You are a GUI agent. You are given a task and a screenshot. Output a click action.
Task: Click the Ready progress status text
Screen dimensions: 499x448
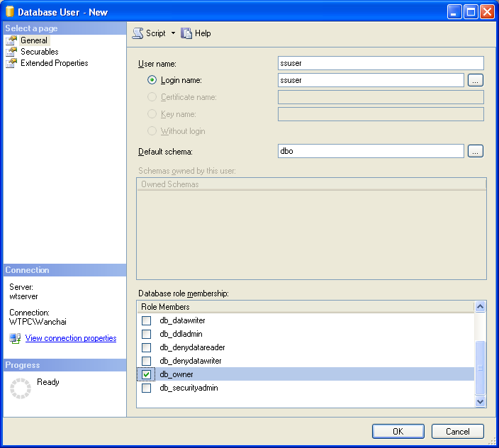(48, 382)
